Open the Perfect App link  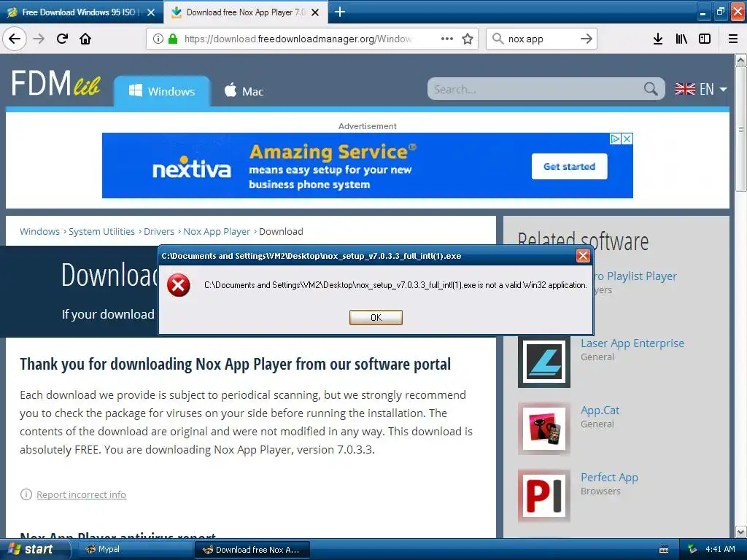[609, 477]
